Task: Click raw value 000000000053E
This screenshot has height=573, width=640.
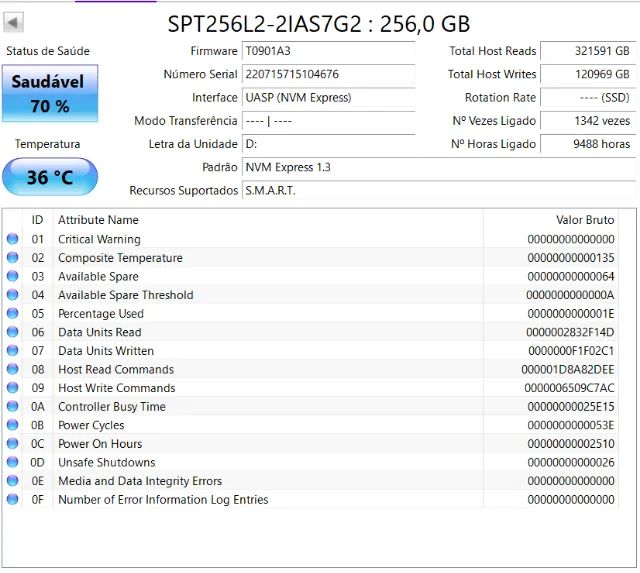Action: point(571,425)
